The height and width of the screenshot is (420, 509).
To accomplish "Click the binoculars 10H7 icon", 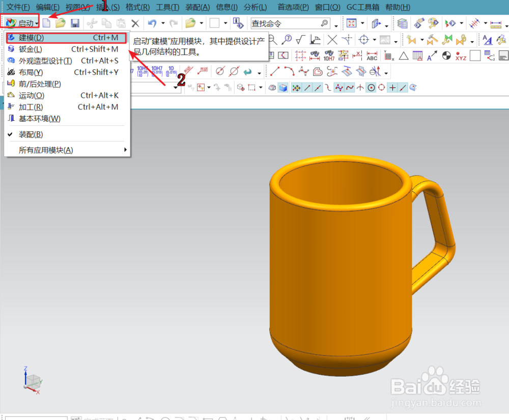I will pos(329,56).
